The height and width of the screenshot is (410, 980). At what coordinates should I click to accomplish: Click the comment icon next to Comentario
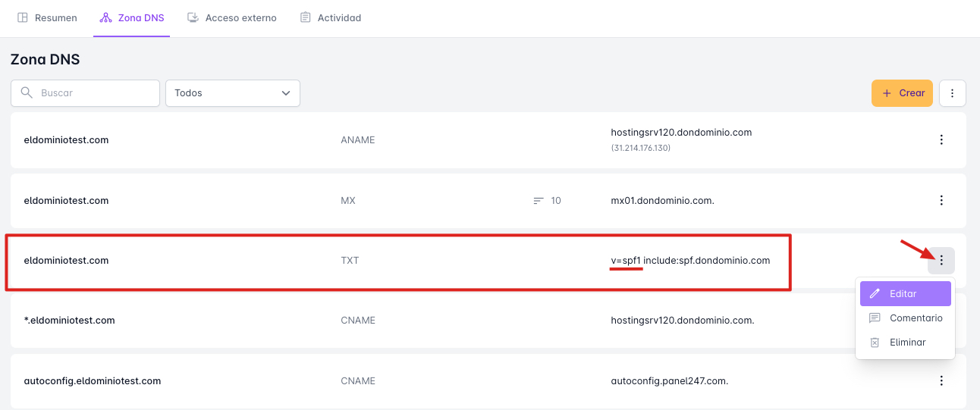[x=875, y=318]
